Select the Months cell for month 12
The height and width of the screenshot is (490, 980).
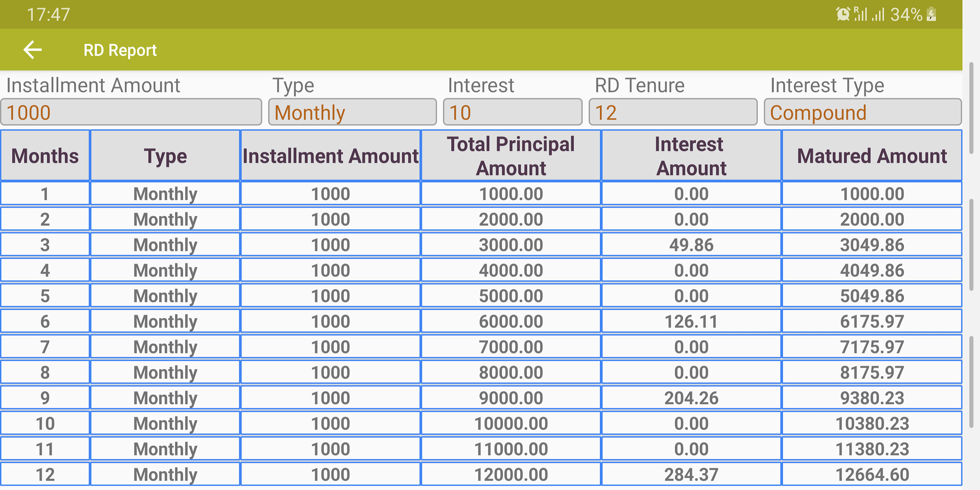coord(45,474)
